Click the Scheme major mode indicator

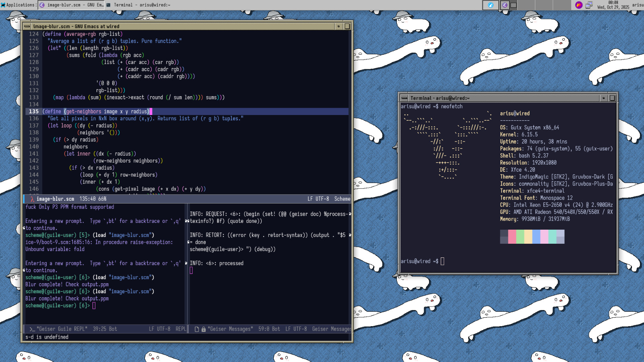(342, 199)
